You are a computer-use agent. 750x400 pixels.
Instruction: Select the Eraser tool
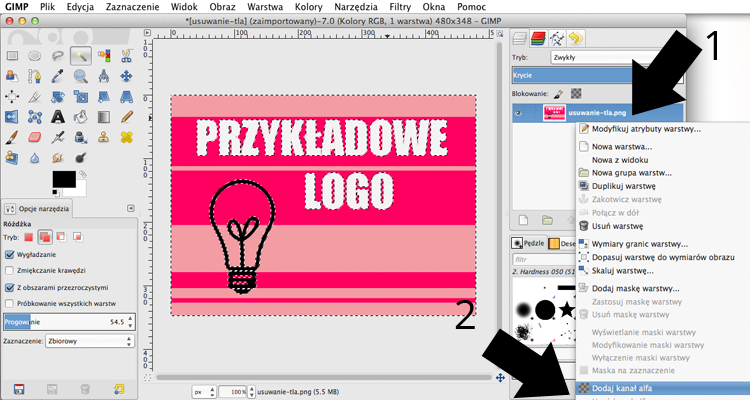(34, 138)
